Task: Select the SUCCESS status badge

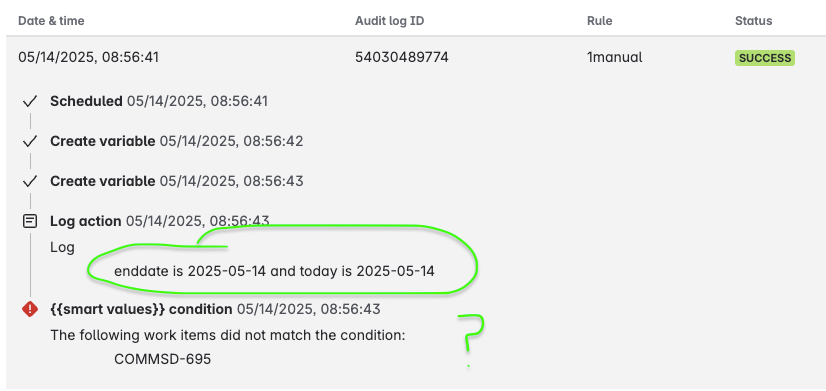Action: coord(764,58)
